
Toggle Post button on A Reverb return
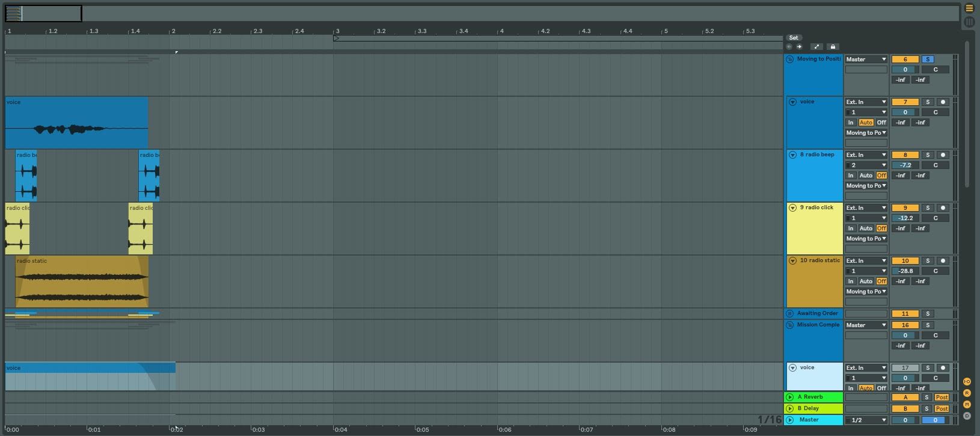(x=942, y=398)
